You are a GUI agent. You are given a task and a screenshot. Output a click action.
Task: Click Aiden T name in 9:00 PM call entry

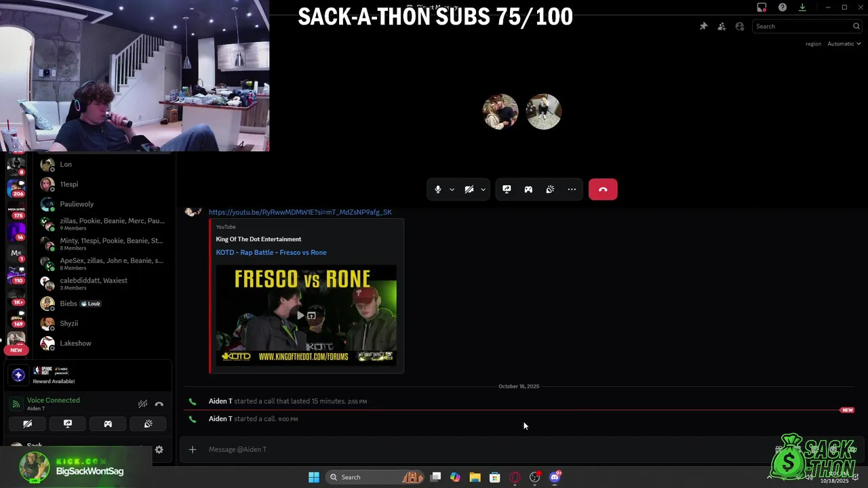click(x=220, y=419)
